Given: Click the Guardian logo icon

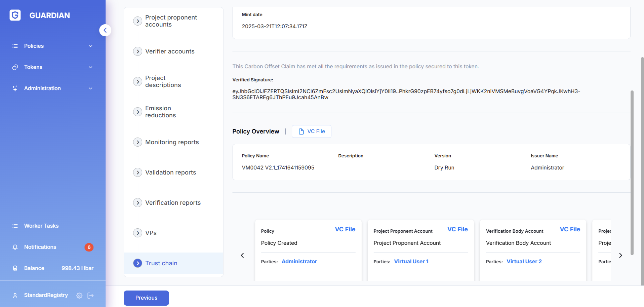Looking at the screenshot, I should 15,15.
